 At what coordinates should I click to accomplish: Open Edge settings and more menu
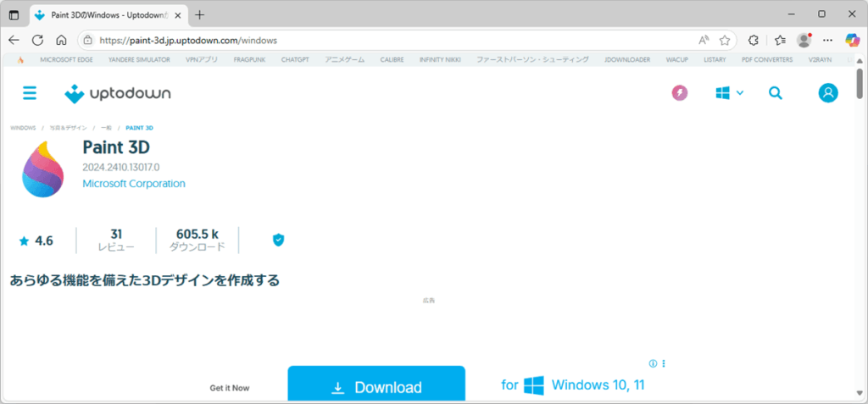click(x=827, y=40)
